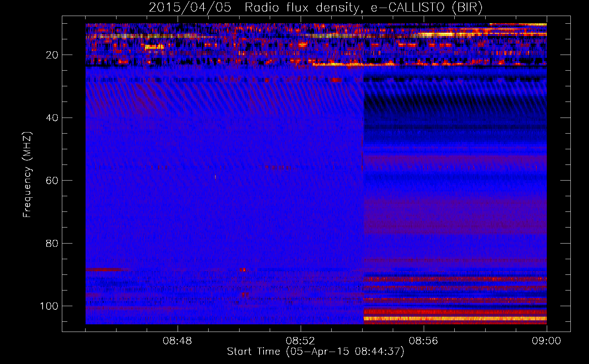This screenshot has width=589, height=364.
Task: Click the 08:56 time tick label
Action: click(423, 341)
